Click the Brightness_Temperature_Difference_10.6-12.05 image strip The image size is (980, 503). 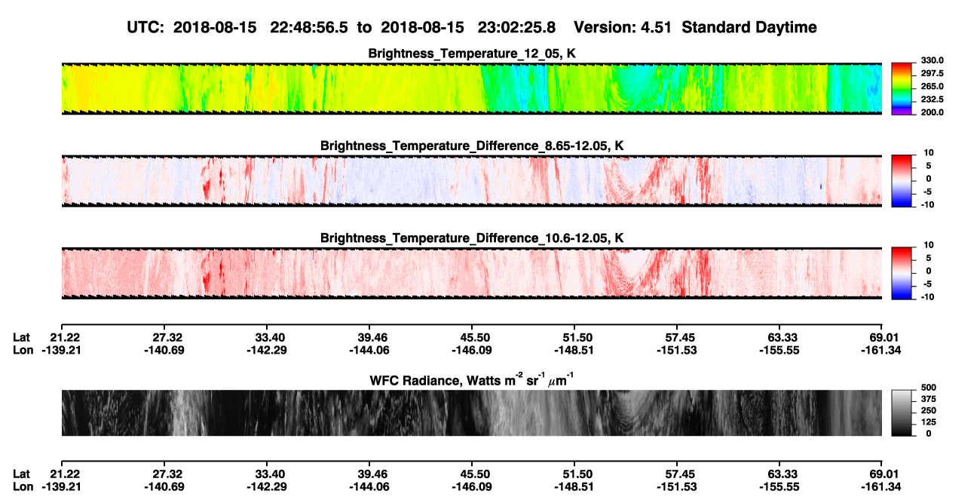click(471, 273)
